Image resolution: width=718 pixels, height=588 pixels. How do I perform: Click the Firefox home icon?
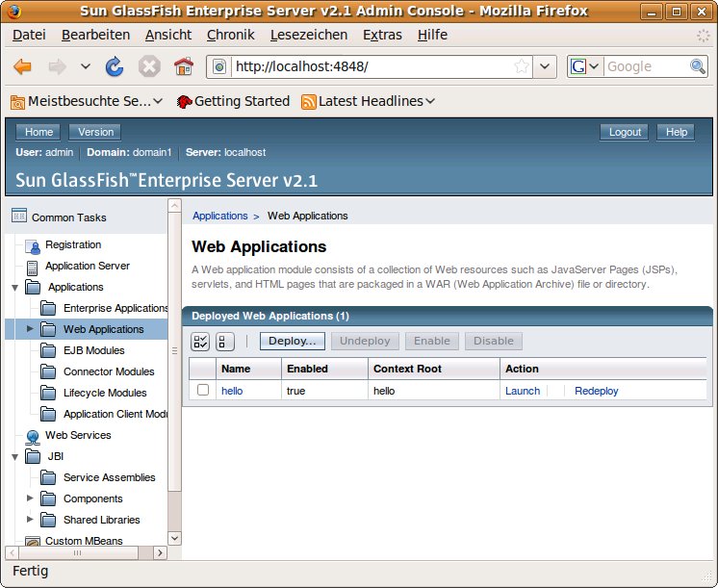tap(183, 66)
